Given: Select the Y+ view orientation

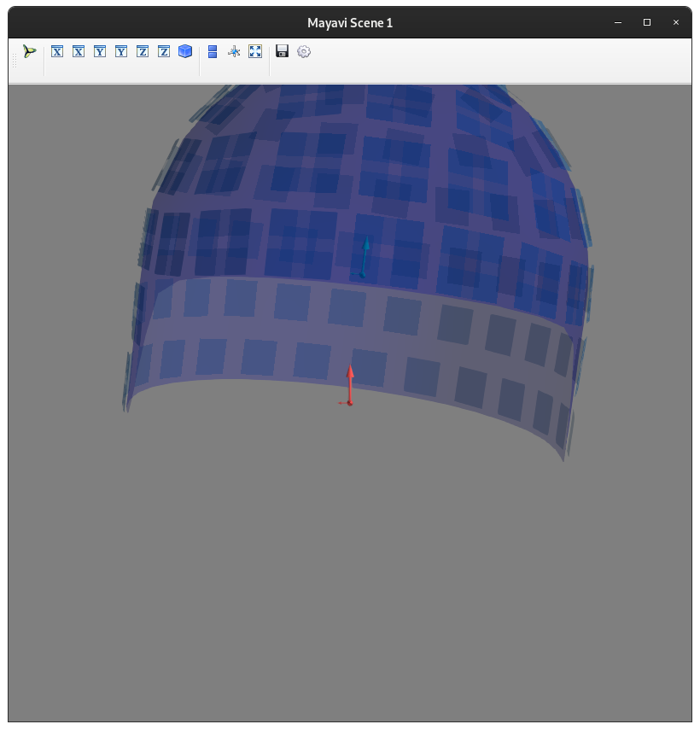Looking at the screenshot, I should [x=99, y=51].
